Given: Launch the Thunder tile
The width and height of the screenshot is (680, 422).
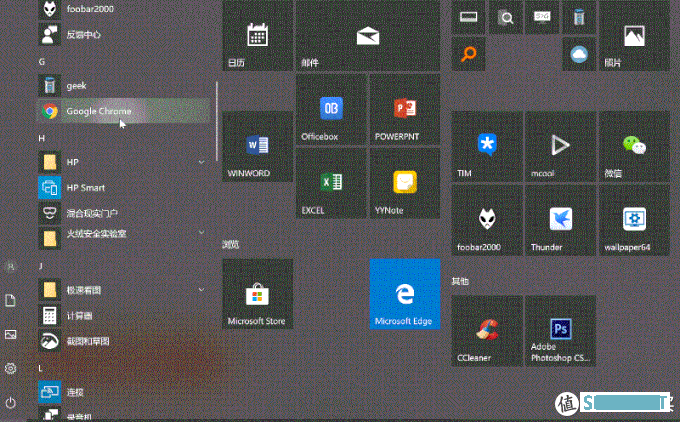Looking at the screenshot, I should 560,220.
